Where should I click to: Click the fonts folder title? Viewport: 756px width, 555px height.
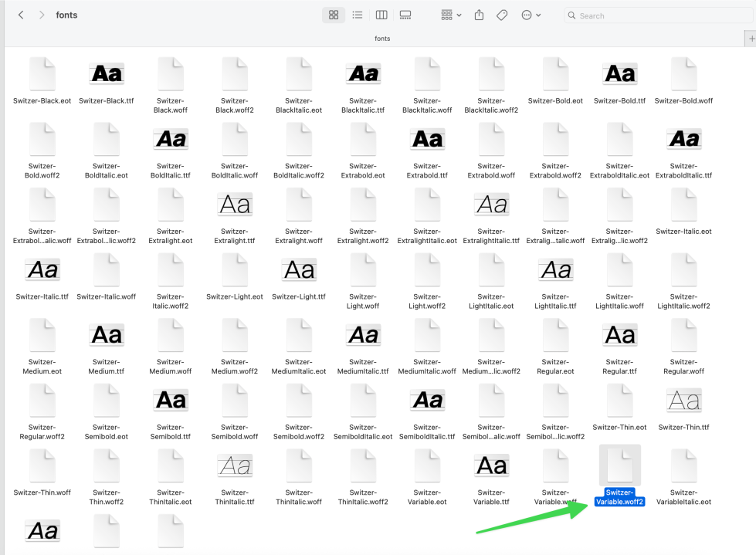coord(67,15)
